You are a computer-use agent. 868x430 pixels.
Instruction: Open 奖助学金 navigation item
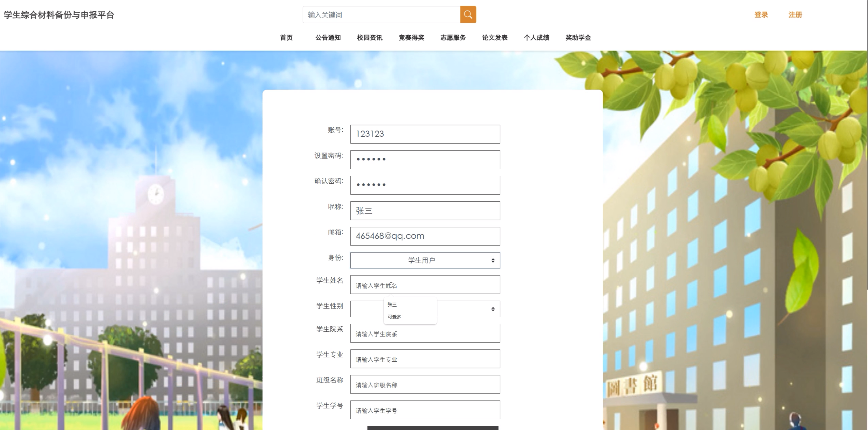(578, 38)
